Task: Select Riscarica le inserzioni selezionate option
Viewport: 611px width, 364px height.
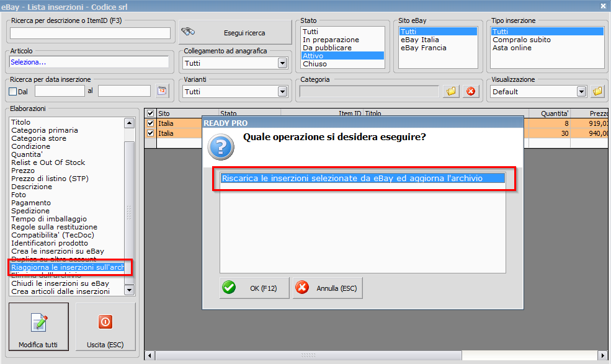Action: click(x=362, y=178)
